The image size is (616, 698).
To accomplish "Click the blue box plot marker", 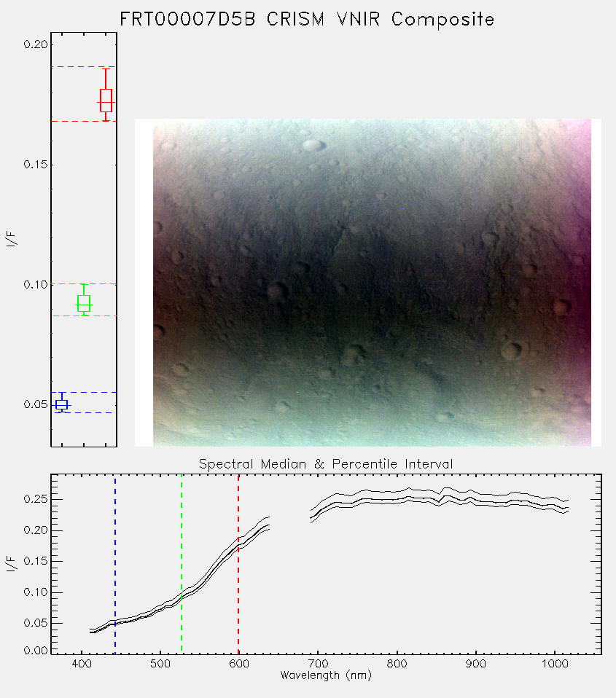I will pos(61,404).
